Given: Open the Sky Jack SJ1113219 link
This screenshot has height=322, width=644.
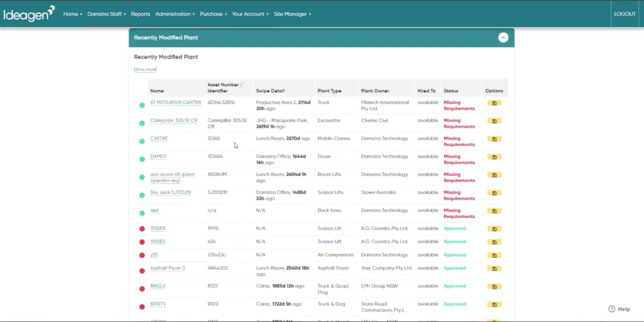Looking at the screenshot, I should [x=171, y=192].
